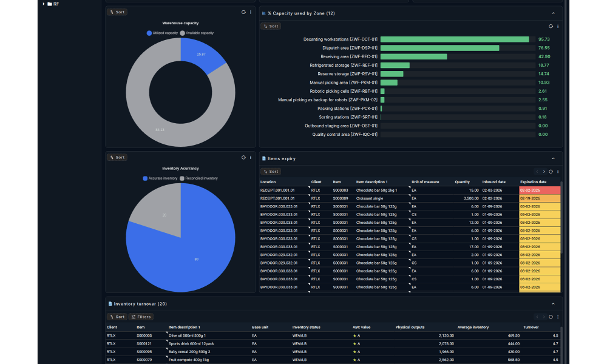Open kebab menu in Items expiry panel
The image size is (607, 364).
click(558, 172)
